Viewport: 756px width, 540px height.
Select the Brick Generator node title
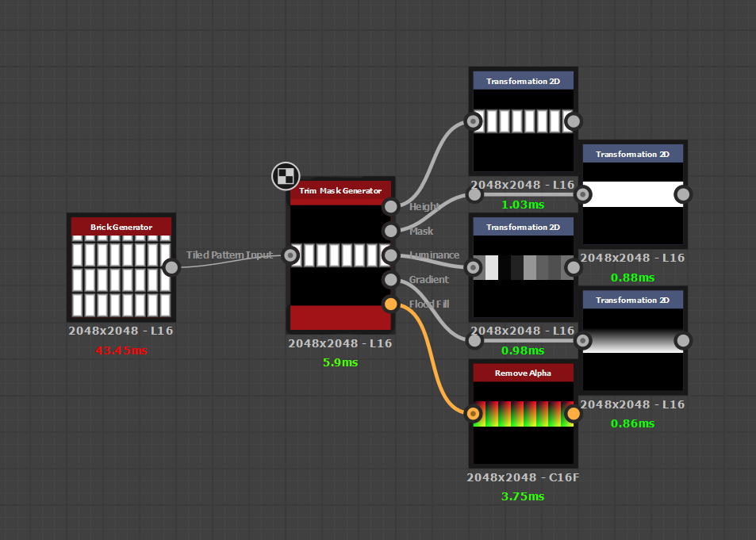(121, 227)
